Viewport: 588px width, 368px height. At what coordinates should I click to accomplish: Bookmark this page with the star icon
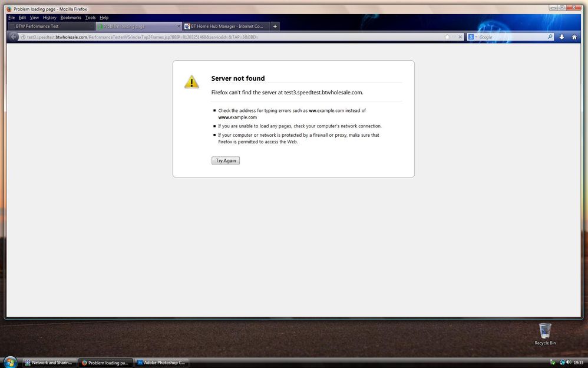(x=447, y=37)
